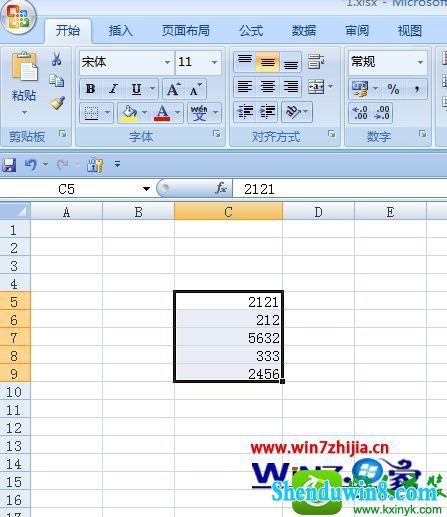Align text left
This screenshot has height=517, width=447.
[245, 87]
